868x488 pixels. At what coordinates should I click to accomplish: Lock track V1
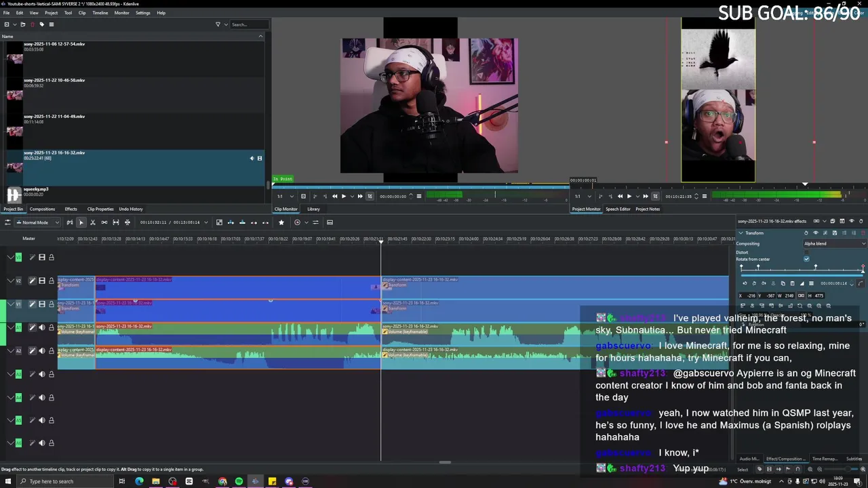[x=51, y=304]
